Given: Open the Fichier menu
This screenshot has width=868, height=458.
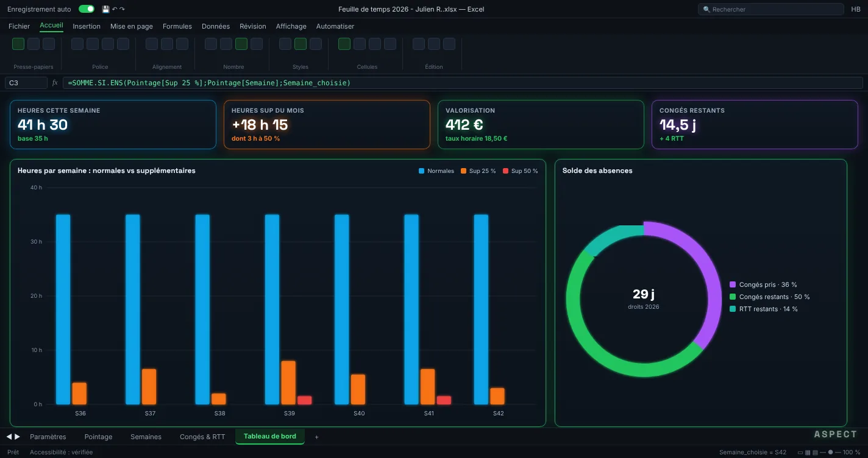Looking at the screenshot, I should point(19,26).
